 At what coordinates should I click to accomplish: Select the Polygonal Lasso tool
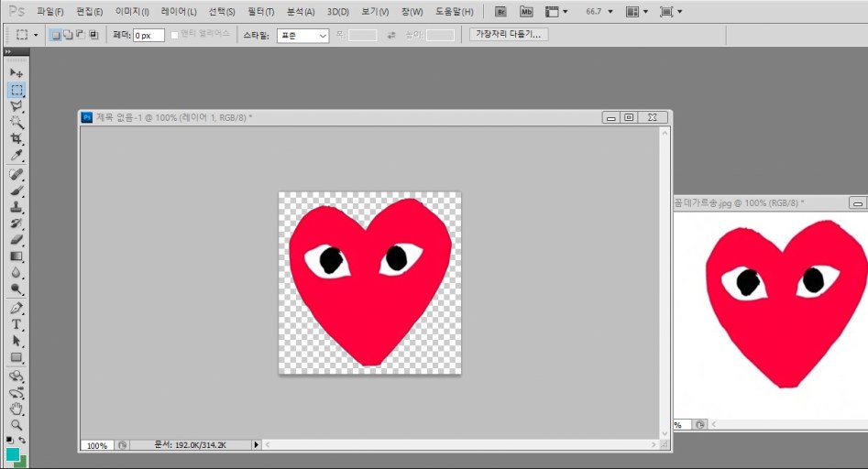pyautogui.click(x=16, y=106)
